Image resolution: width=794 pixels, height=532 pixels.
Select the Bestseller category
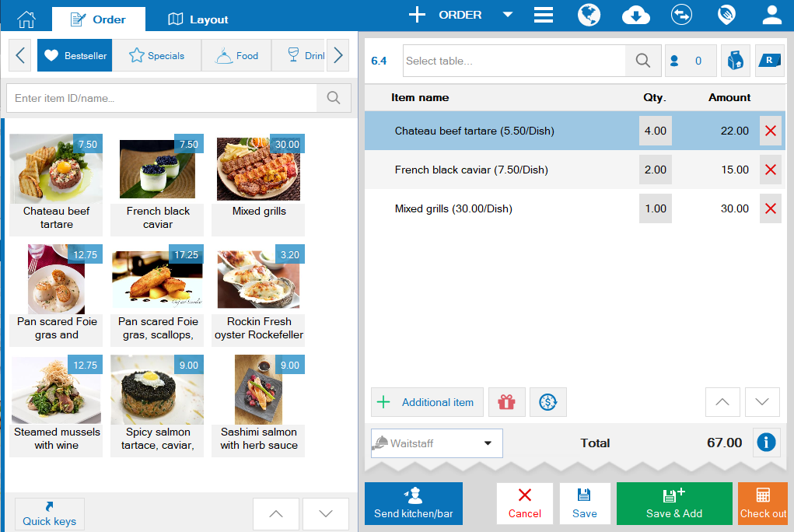[75, 55]
